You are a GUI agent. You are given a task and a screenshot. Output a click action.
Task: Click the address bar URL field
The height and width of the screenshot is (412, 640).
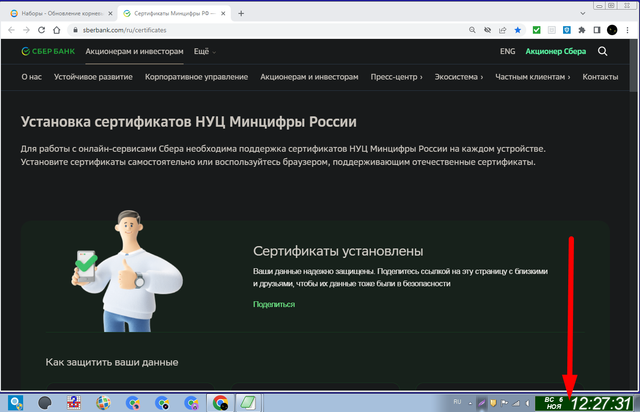point(269,30)
